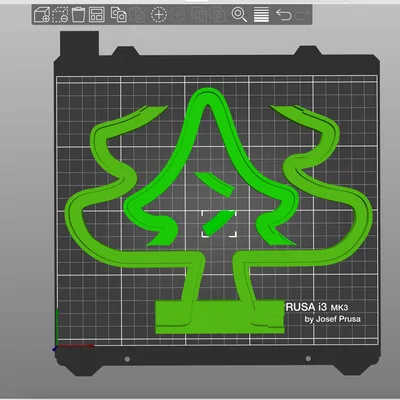Click the Split to objects icon

(x=199, y=15)
